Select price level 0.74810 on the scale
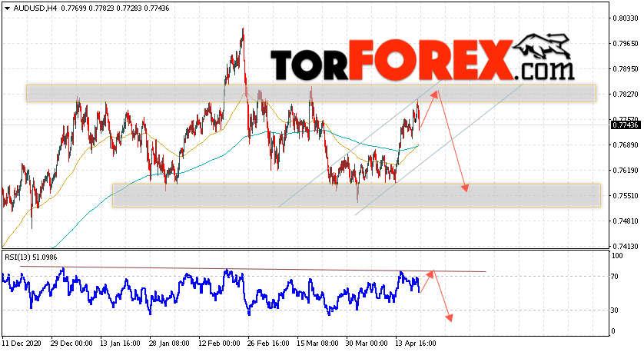Screen dimensions: 644x352 coord(626,221)
